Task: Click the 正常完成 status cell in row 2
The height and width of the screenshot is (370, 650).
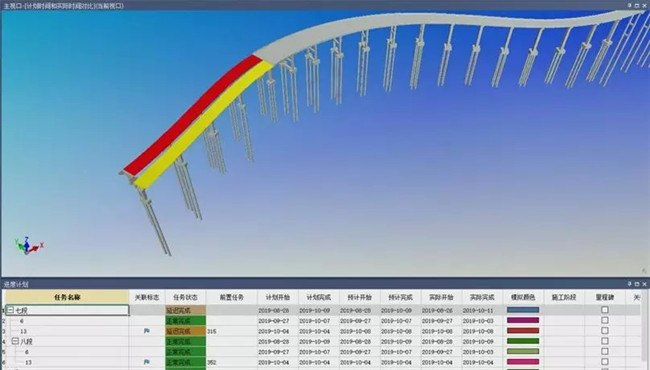Action: pos(185,321)
